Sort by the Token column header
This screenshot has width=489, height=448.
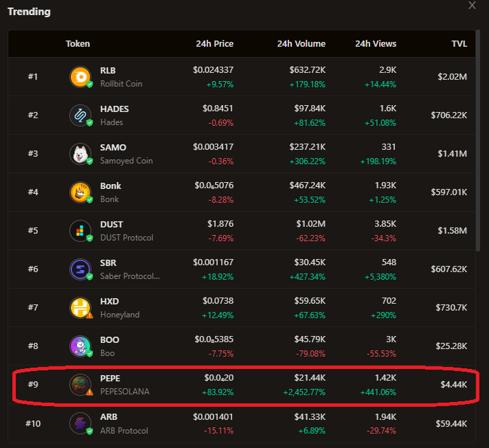pos(78,44)
